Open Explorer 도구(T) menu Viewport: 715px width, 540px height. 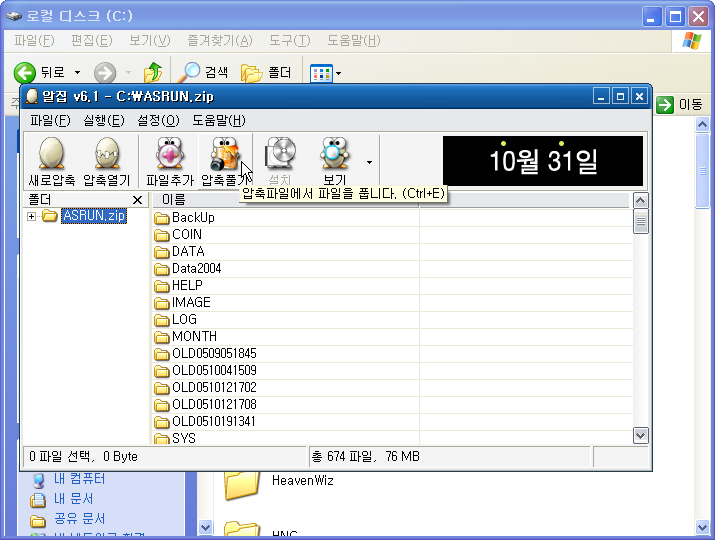click(290, 41)
